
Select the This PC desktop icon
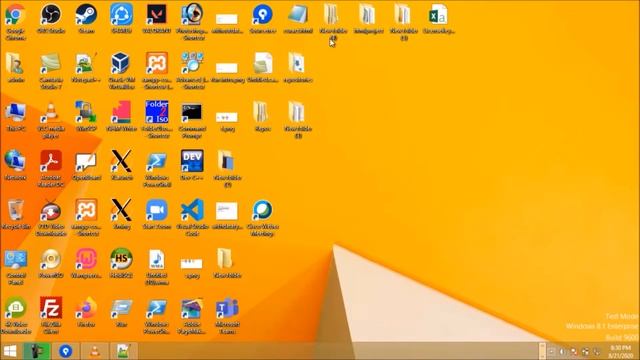point(16,117)
